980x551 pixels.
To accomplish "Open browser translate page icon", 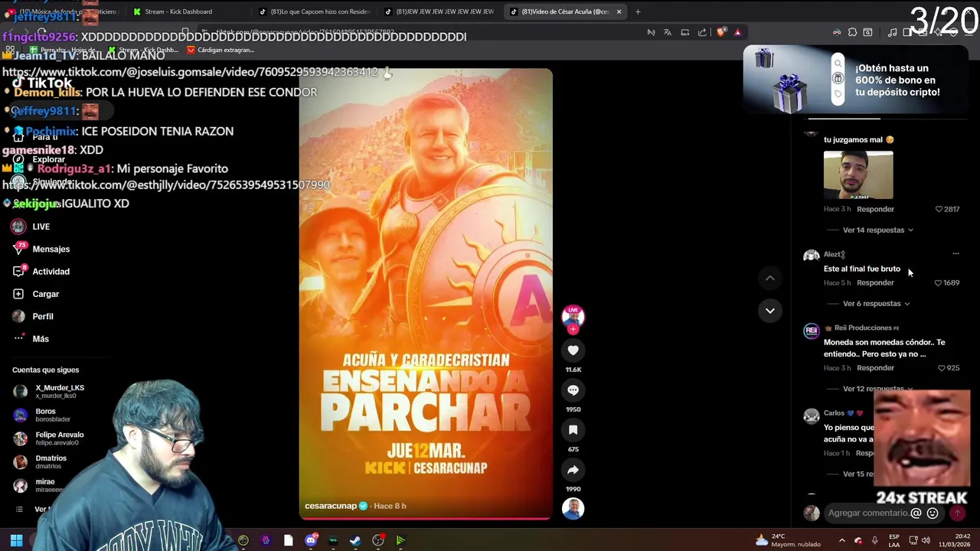I will click(x=668, y=32).
